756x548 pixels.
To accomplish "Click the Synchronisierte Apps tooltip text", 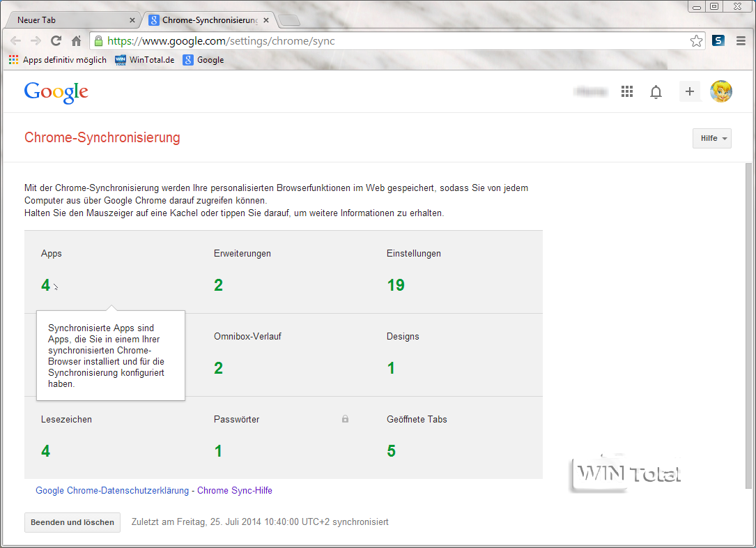I will [106, 356].
